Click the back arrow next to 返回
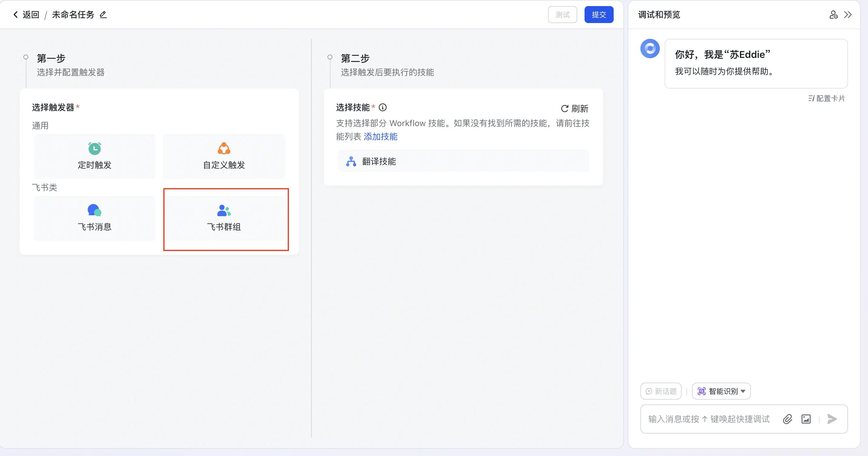Image resolution: width=868 pixels, height=456 pixels. [15, 15]
